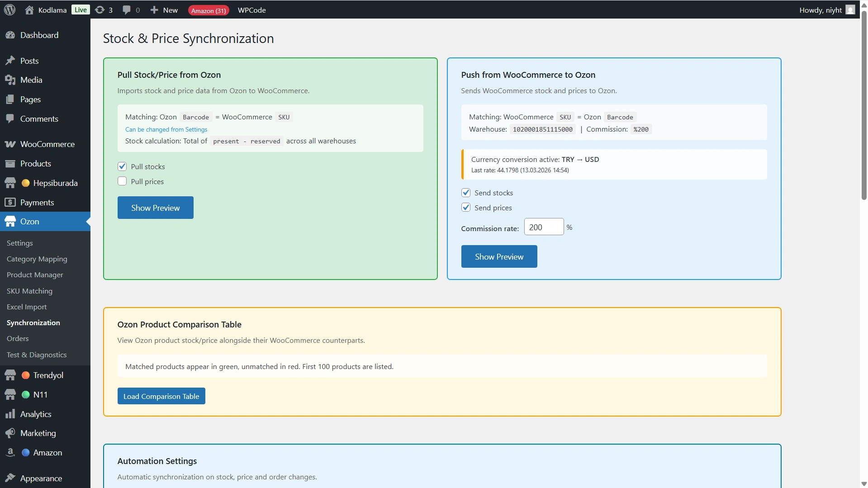Open the Marketing megaphone icon
This screenshot has width=868, height=488.
[10, 433]
